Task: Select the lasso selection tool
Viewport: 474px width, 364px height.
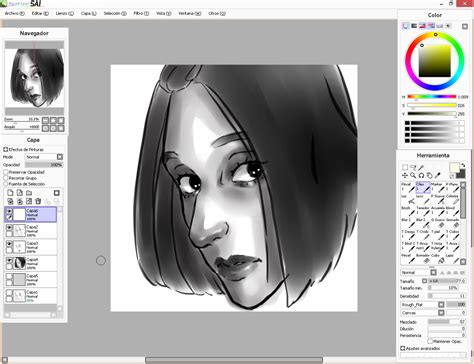Action: 413,167
